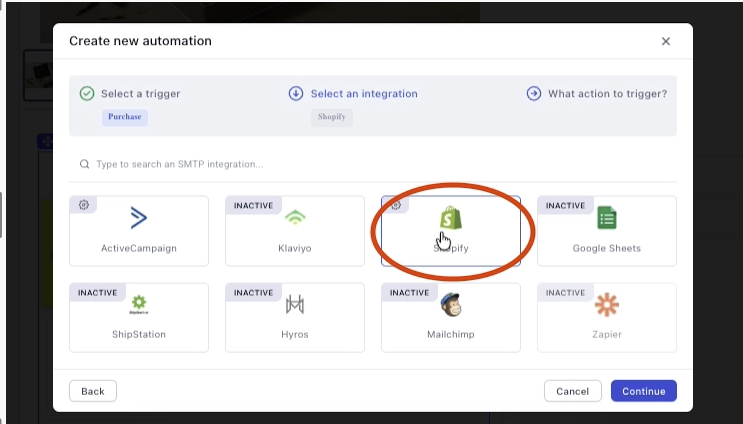Select the Hyros integration logo
Viewport: 743px width, 424px height.
click(x=295, y=304)
